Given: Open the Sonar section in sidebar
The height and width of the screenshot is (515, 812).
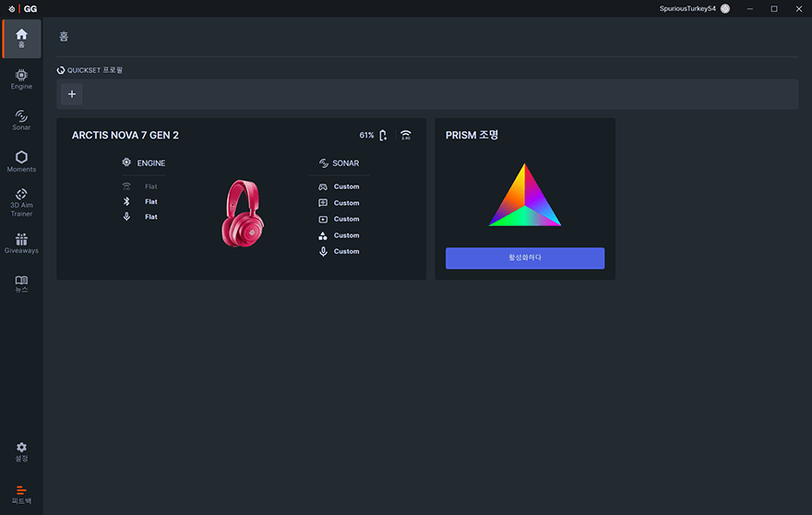Looking at the screenshot, I should (21, 120).
